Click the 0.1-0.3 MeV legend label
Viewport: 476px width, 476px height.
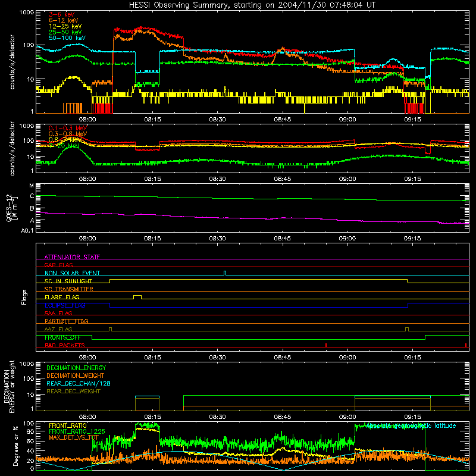(x=68, y=128)
